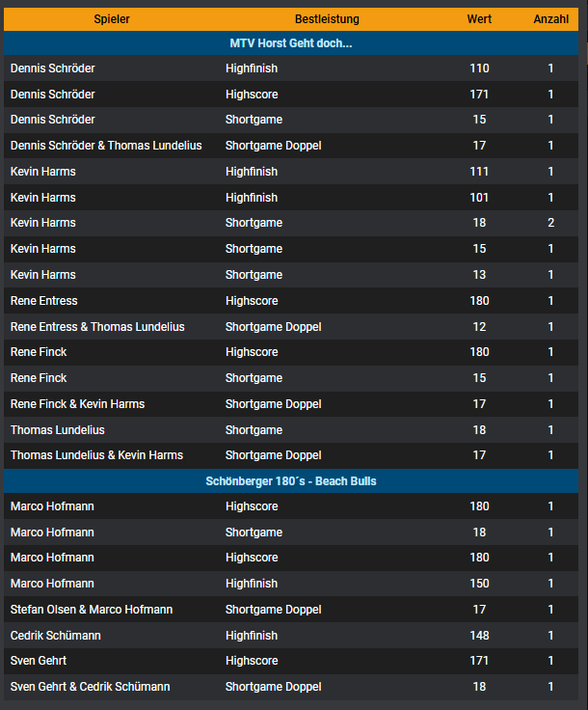Select the MTV Horst Geht doch... team header

click(291, 43)
